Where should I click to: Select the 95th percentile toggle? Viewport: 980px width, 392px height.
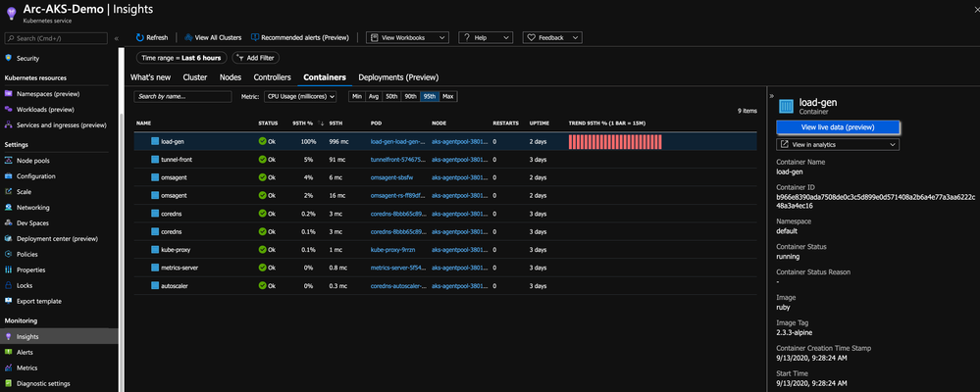point(430,96)
